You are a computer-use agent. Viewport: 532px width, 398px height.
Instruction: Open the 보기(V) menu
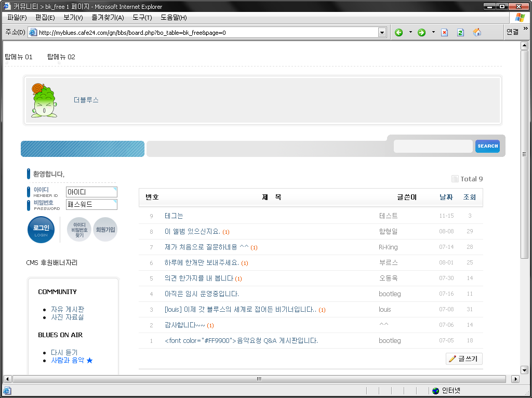click(x=73, y=18)
